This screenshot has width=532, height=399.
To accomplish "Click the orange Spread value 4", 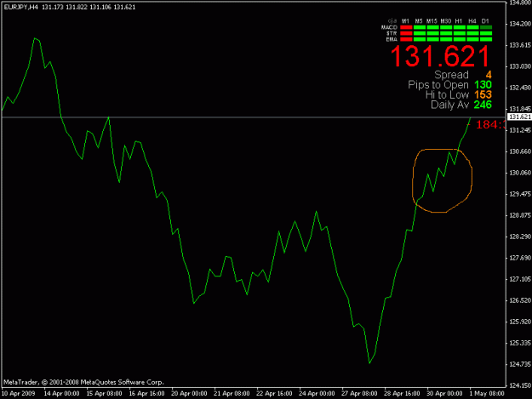I will [x=489, y=75].
